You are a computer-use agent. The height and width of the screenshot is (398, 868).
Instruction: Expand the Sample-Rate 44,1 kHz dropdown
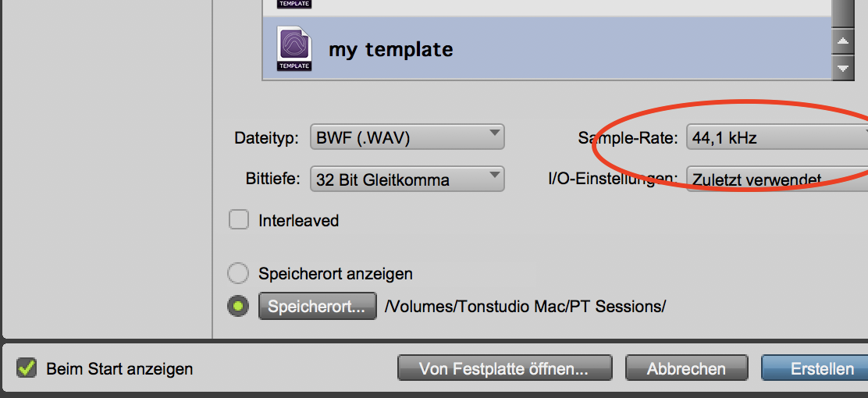click(777, 138)
